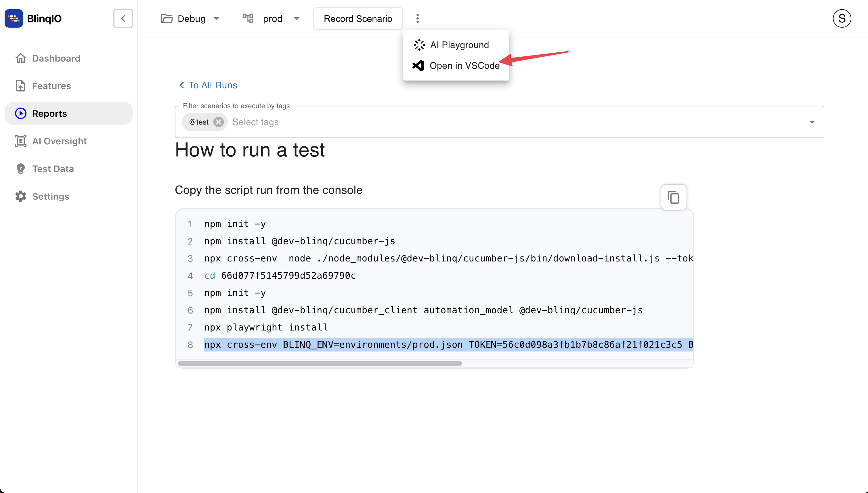Image resolution: width=868 pixels, height=493 pixels.
Task: Click the AI Playground sparkle icon
Action: coord(419,45)
